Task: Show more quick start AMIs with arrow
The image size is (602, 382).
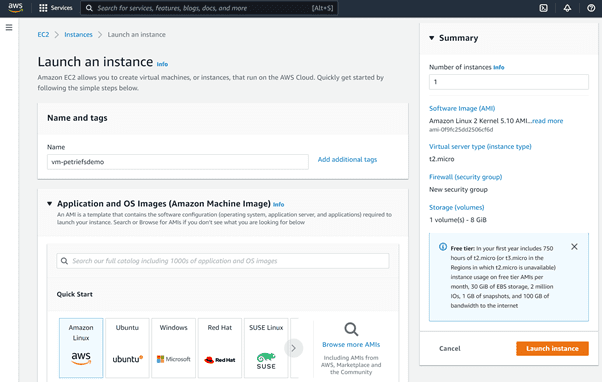Action: (293, 348)
